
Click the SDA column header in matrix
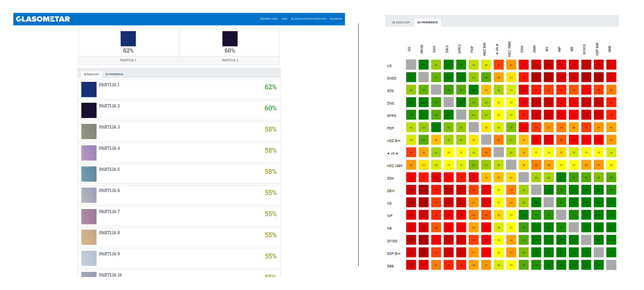(x=522, y=49)
